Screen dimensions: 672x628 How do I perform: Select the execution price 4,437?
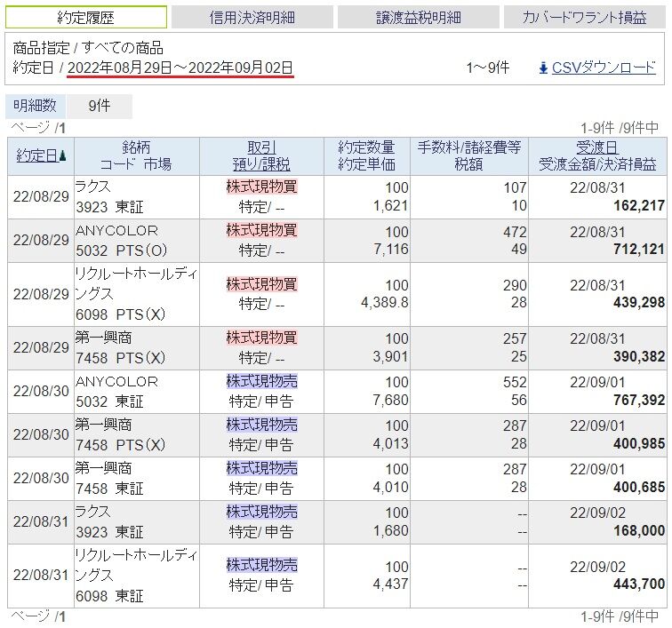391,584
